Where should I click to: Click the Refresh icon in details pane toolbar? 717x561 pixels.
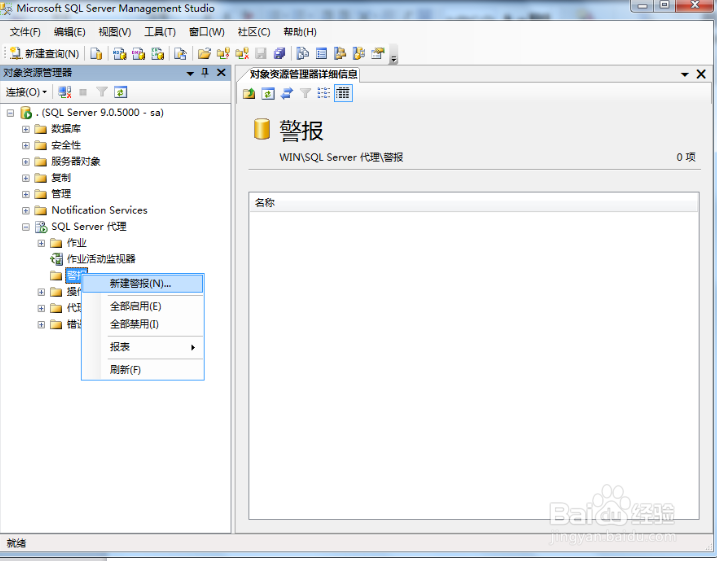(x=268, y=94)
